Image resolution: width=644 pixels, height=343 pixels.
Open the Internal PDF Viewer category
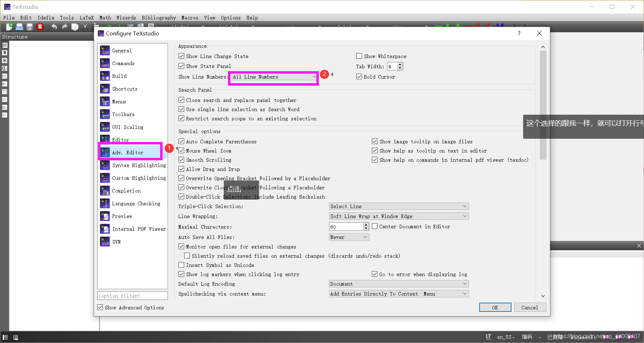[133, 229]
